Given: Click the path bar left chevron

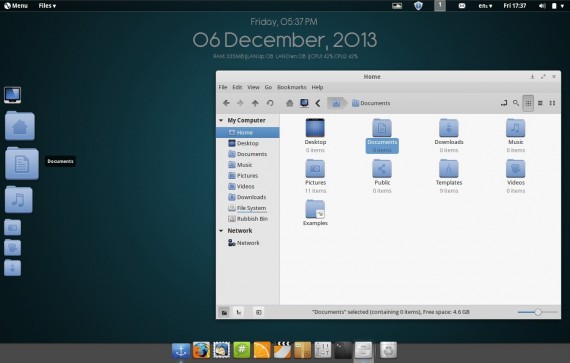Looking at the screenshot, I should click(318, 103).
